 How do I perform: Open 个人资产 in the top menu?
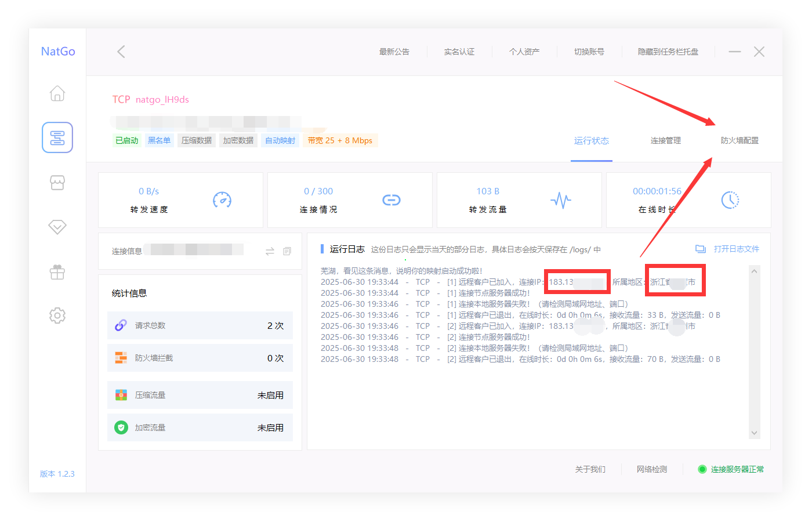(524, 52)
